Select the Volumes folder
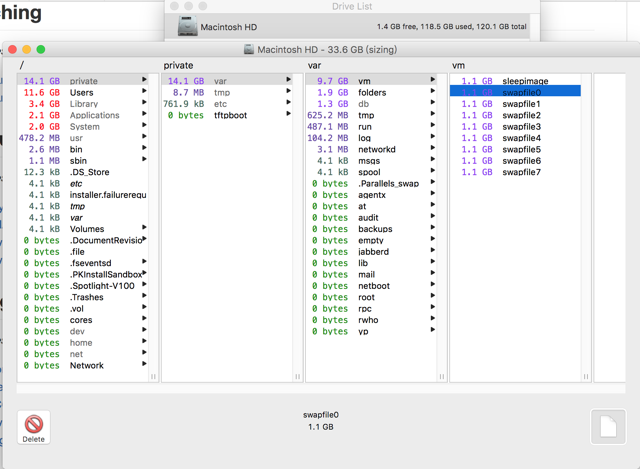640x469 pixels. [x=82, y=229]
